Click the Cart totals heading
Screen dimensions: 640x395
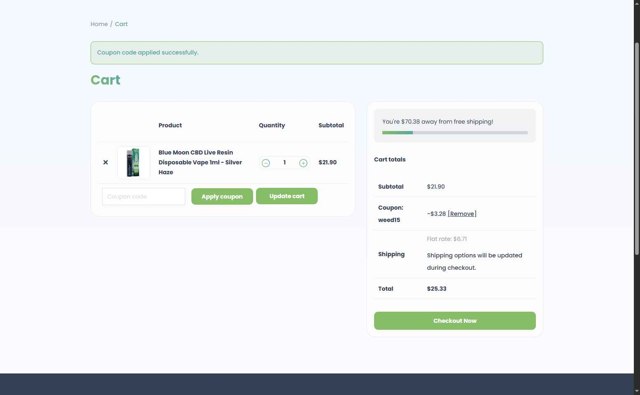coord(390,160)
